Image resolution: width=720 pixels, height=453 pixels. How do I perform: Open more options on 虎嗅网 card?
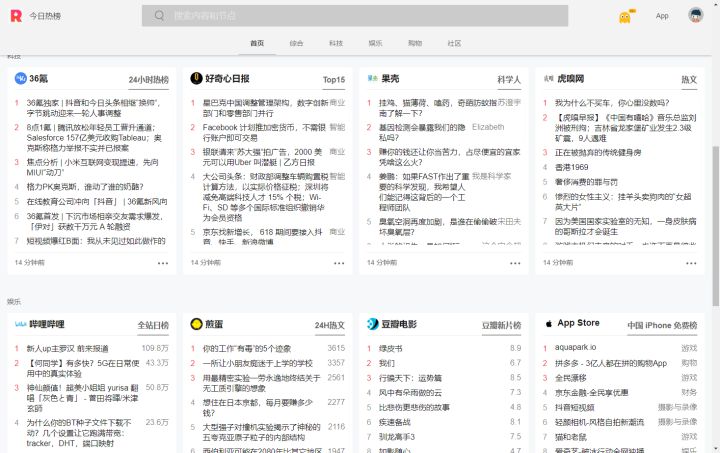(691, 263)
